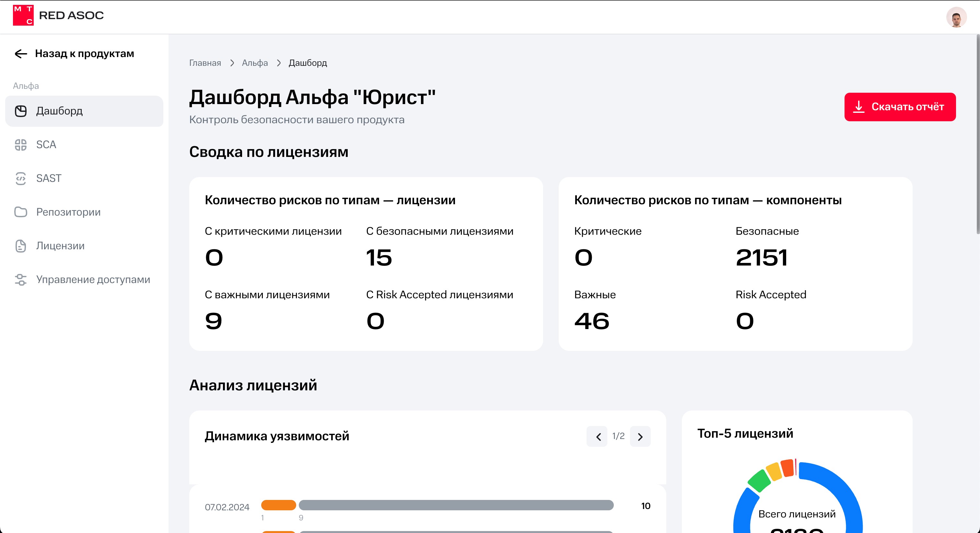
Task: Click the Лицензии document icon
Action: pos(21,246)
